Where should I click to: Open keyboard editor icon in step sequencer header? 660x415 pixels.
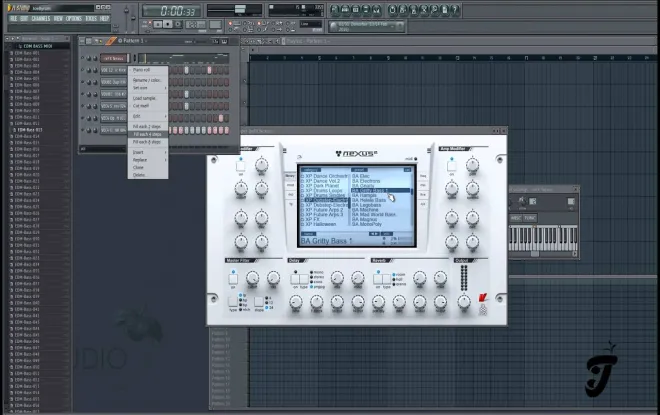coord(224,41)
